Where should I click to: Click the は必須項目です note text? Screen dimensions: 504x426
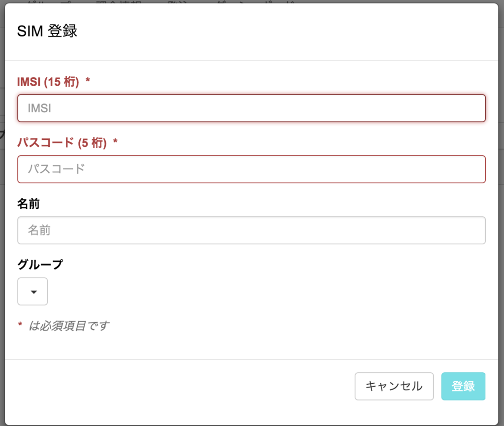68,326
